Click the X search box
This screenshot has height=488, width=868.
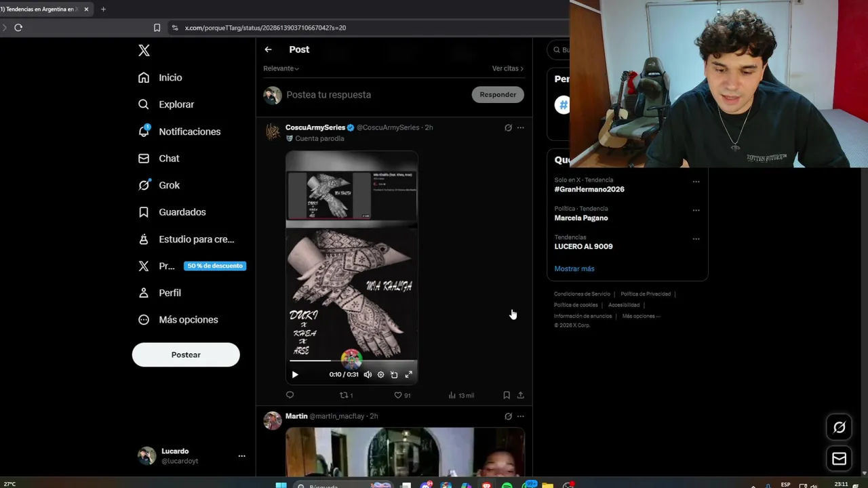559,49
